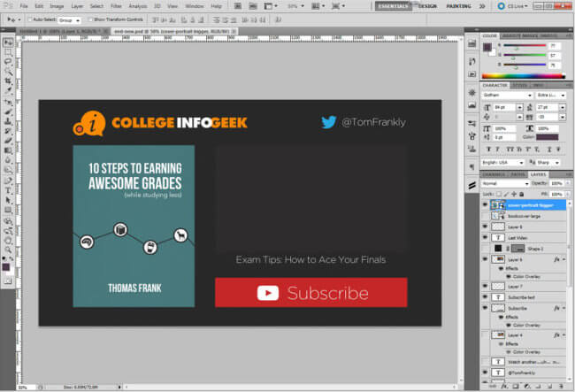Screen dimensions: 575x392
Task: Open the layer Opacity dropdown arrow
Action: [568, 183]
